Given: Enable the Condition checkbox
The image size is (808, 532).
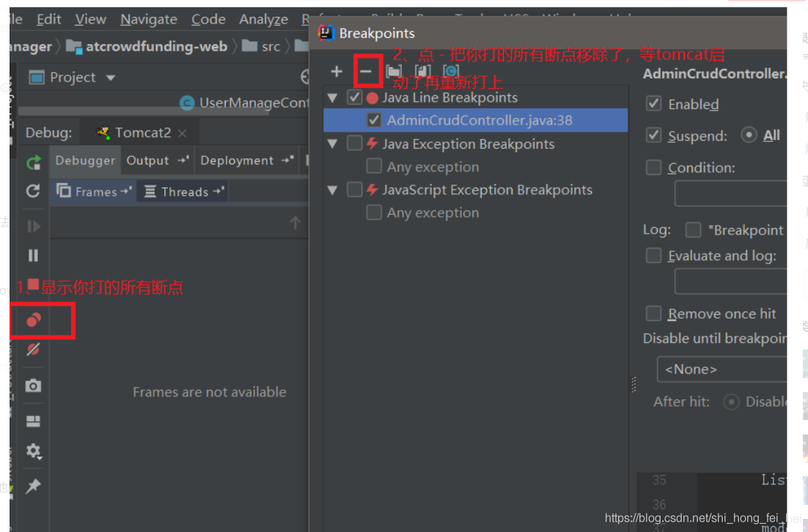Looking at the screenshot, I should click(x=653, y=167).
